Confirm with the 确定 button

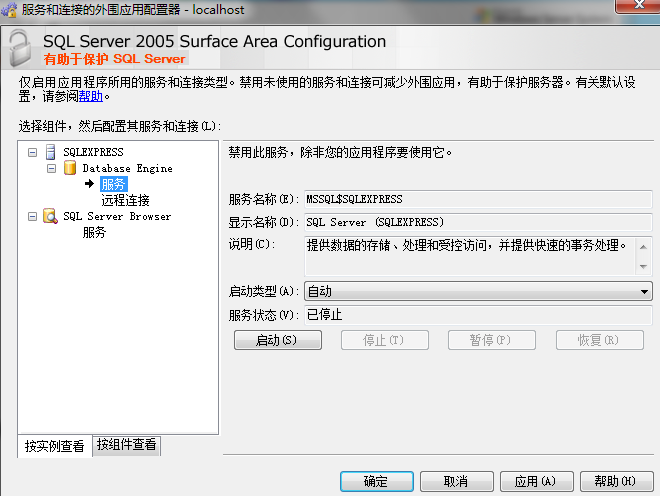pos(377,481)
